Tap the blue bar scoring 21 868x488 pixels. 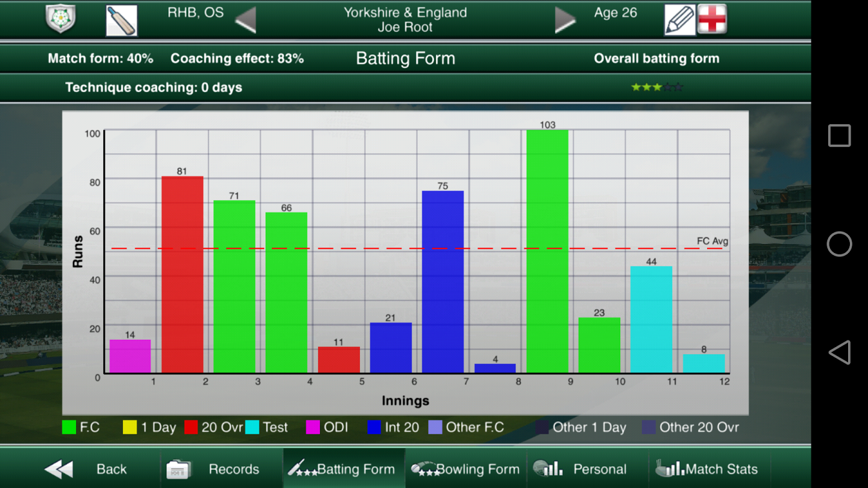tap(391, 348)
